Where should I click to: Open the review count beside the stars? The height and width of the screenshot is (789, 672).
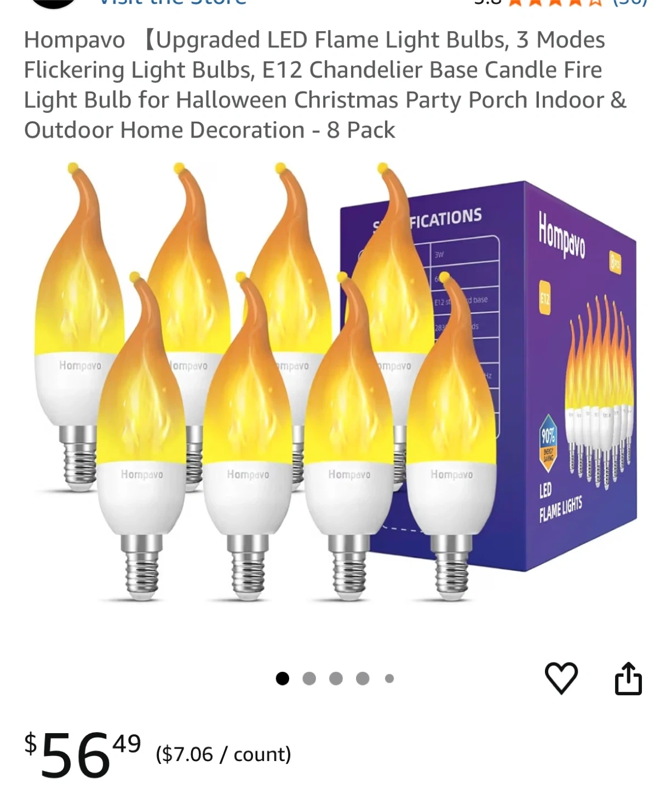(630, 3)
